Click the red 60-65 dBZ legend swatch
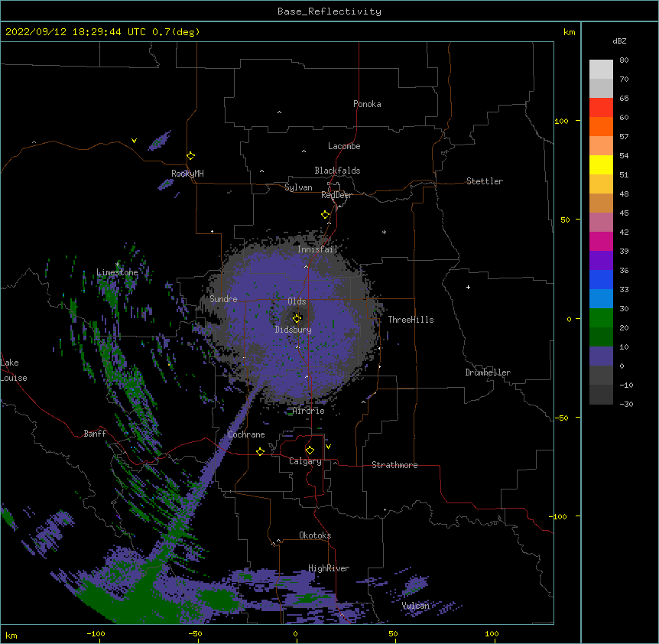 pyautogui.click(x=601, y=108)
